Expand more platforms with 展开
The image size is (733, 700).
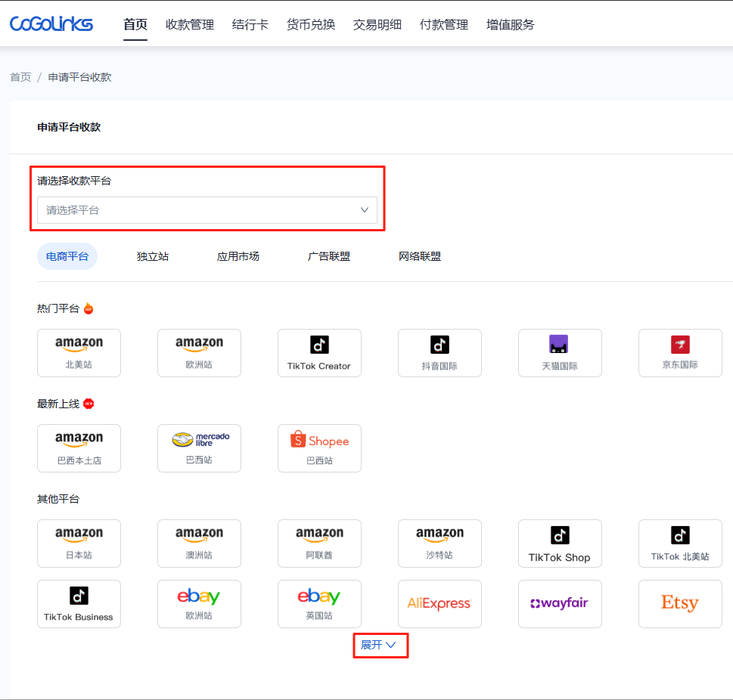coord(379,645)
